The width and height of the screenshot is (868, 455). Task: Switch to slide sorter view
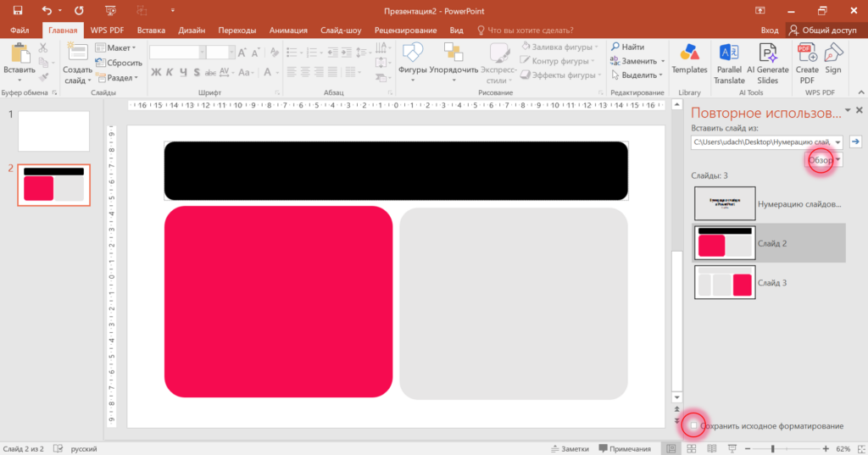[x=692, y=449]
